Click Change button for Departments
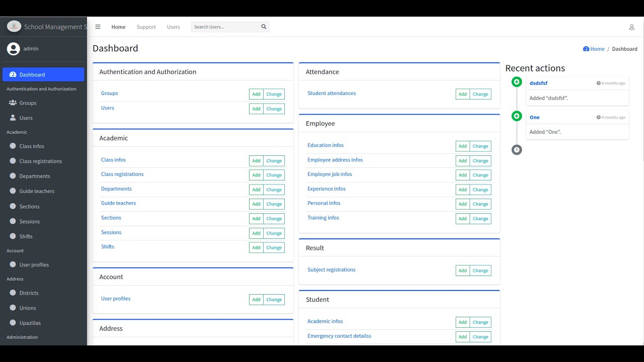The height and width of the screenshot is (362, 644). coord(274,190)
